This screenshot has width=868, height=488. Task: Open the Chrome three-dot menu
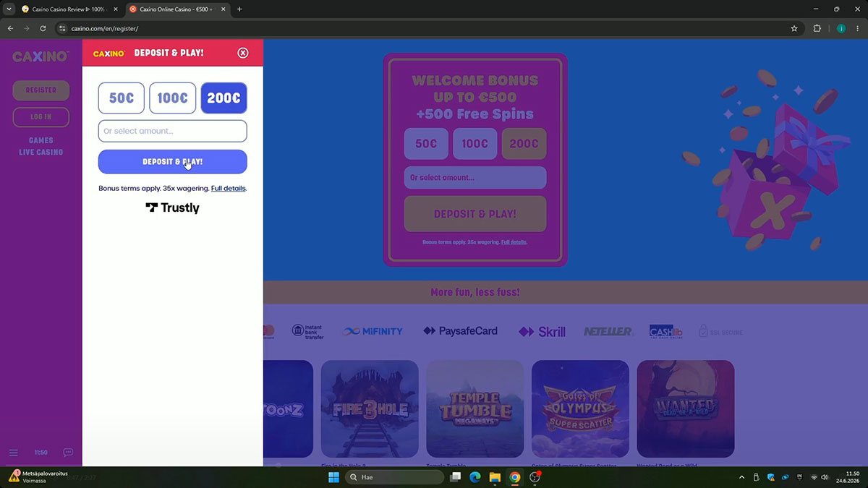pos(858,28)
